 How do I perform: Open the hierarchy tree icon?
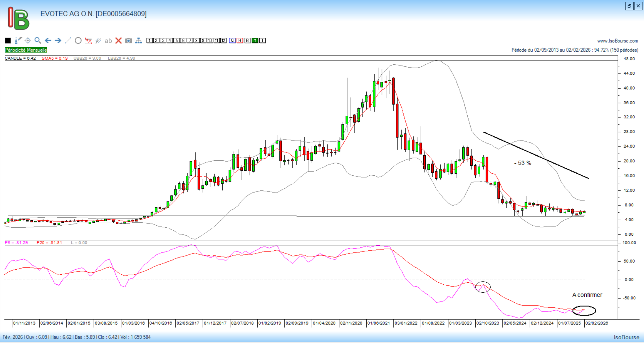[139, 41]
